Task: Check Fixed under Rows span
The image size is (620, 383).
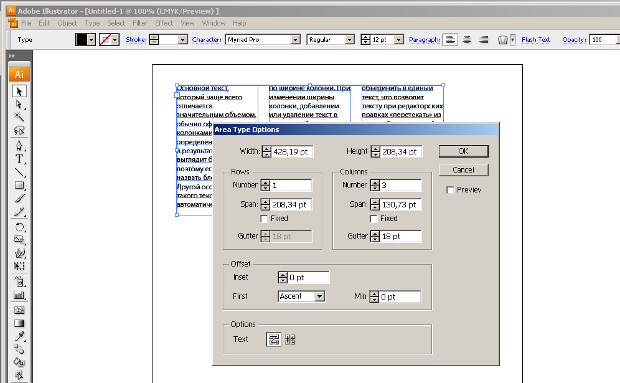Action: [264, 219]
